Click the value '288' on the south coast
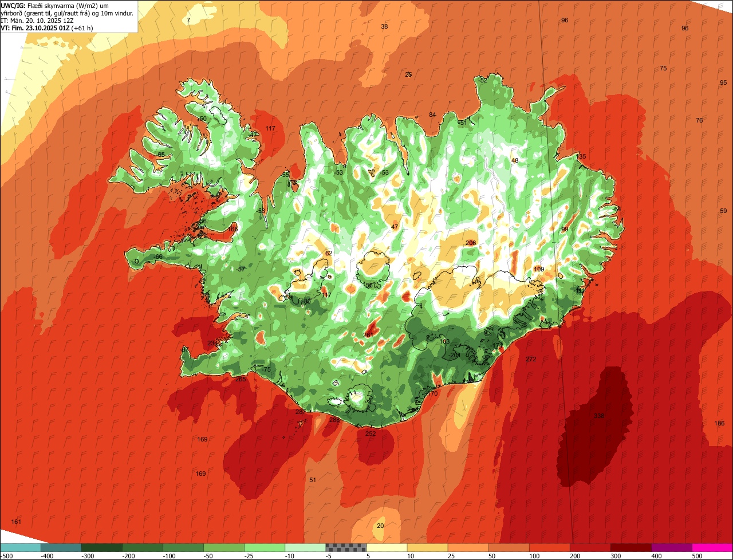The height and width of the screenshot is (560, 733). tap(334, 420)
